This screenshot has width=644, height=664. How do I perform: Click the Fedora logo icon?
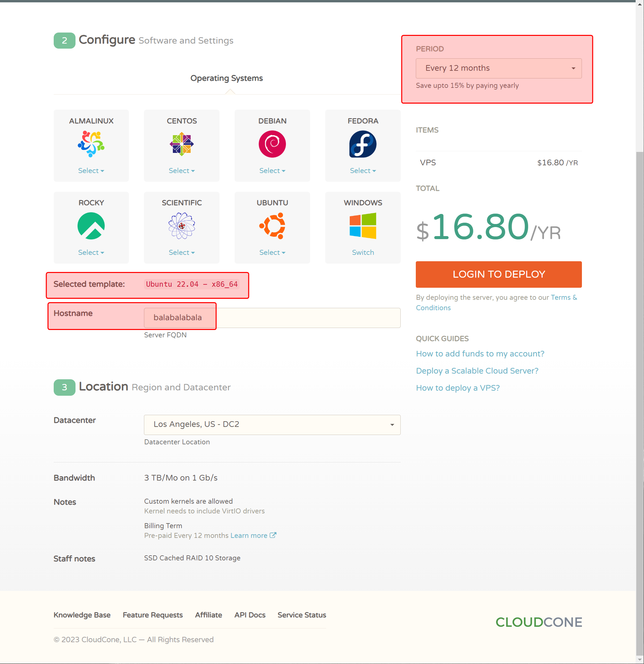coord(363,144)
